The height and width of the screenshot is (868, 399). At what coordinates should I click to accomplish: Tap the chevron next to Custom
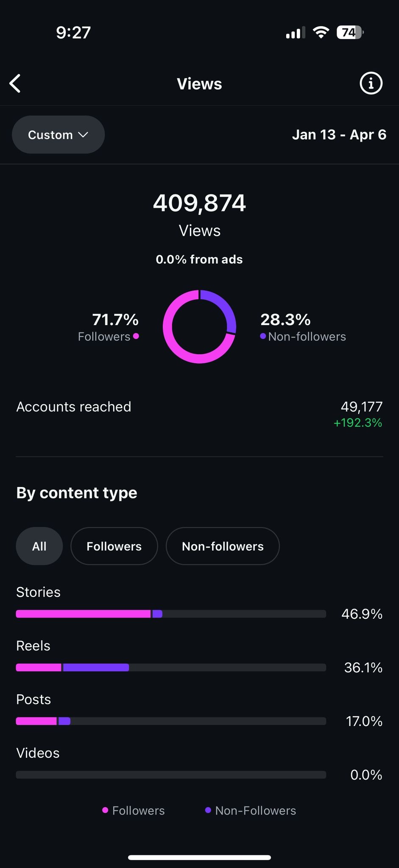tap(83, 135)
